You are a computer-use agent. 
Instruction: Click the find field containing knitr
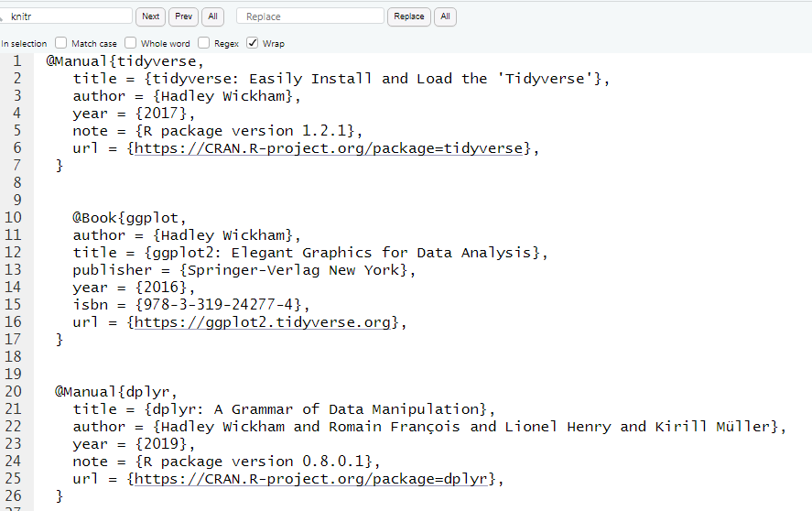tap(66, 16)
